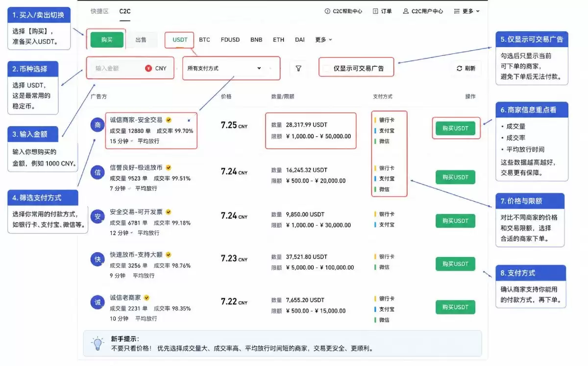Screen dimensions: 588x366
Task: Expand 更多 coins dropdown
Action: tap(323, 40)
